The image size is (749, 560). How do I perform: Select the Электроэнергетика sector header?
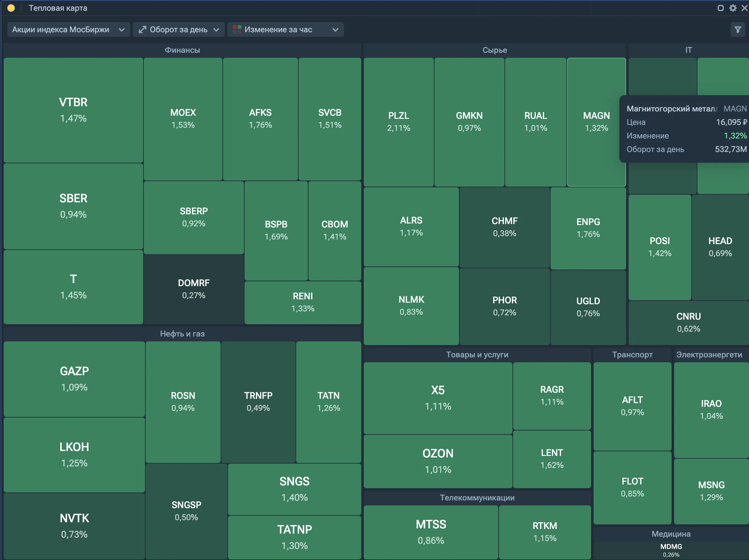click(711, 355)
